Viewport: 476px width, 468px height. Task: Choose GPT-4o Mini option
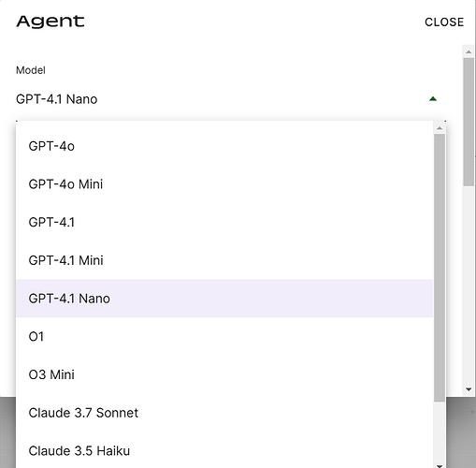(x=224, y=184)
